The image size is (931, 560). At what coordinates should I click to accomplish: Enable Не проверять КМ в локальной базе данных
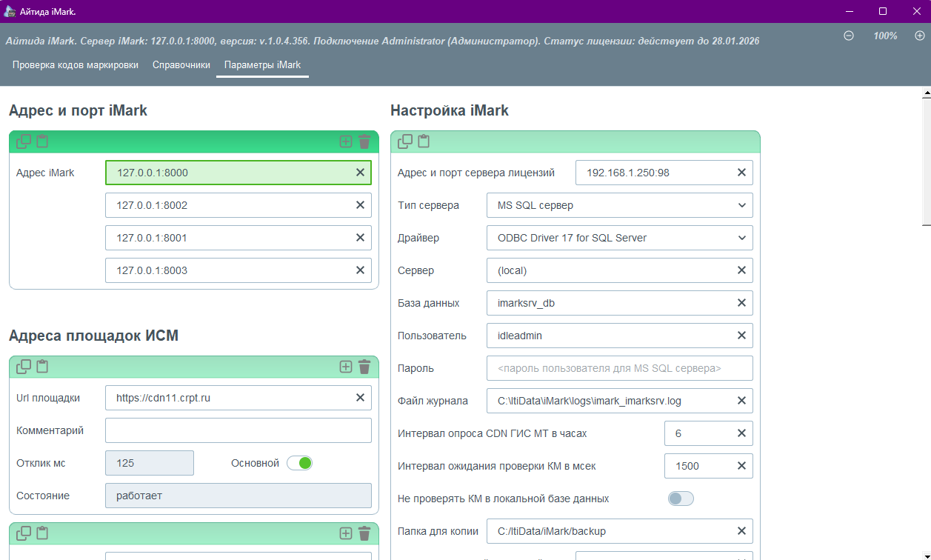[x=681, y=499]
